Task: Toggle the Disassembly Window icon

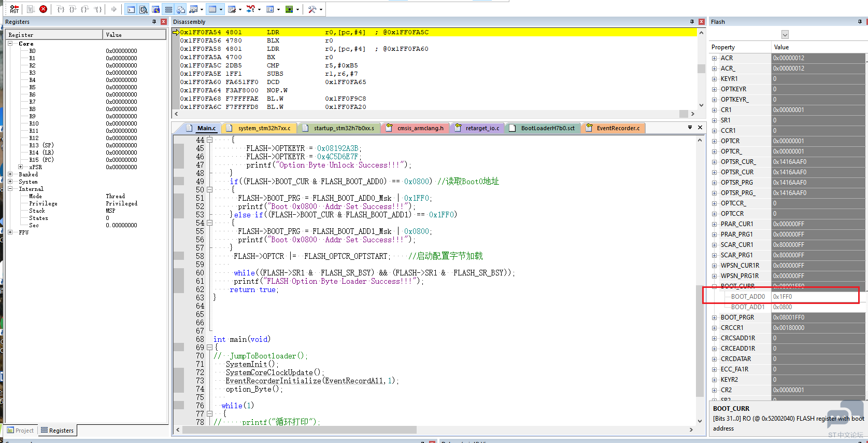Action: tap(144, 9)
